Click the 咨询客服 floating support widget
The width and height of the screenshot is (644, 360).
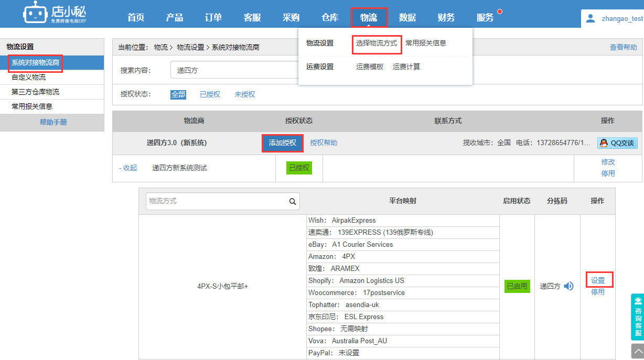point(637,317)
